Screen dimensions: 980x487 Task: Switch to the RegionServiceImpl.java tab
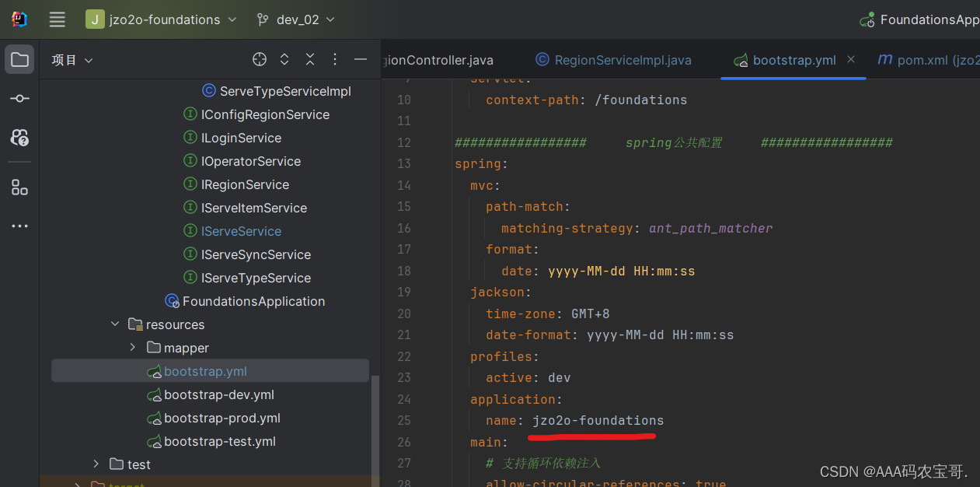[613, 60]
